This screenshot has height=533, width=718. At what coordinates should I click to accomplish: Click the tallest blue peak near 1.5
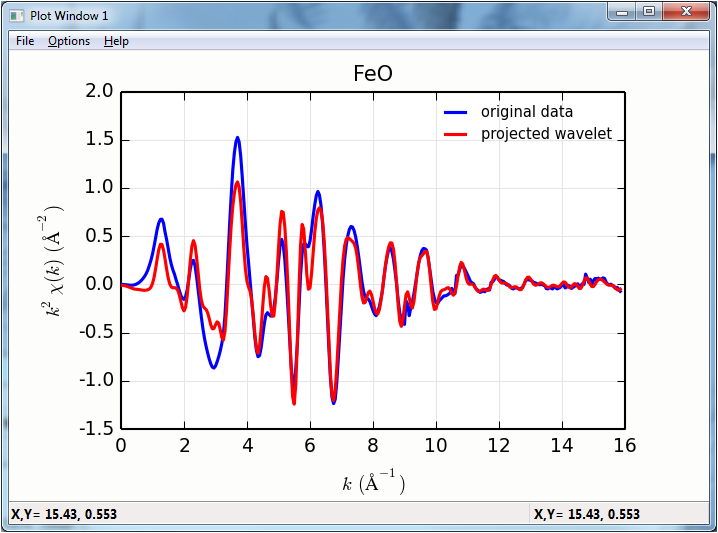[x=237, y=138]
